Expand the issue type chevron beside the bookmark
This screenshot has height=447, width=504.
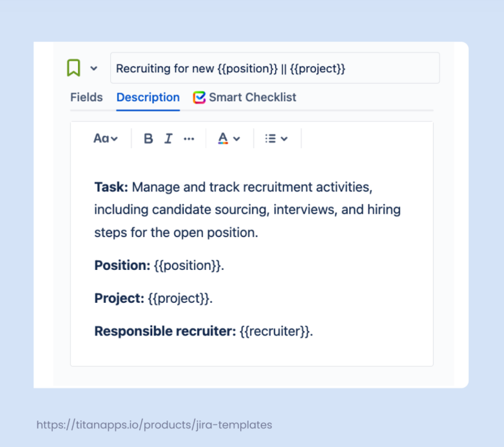coord(94,68)
